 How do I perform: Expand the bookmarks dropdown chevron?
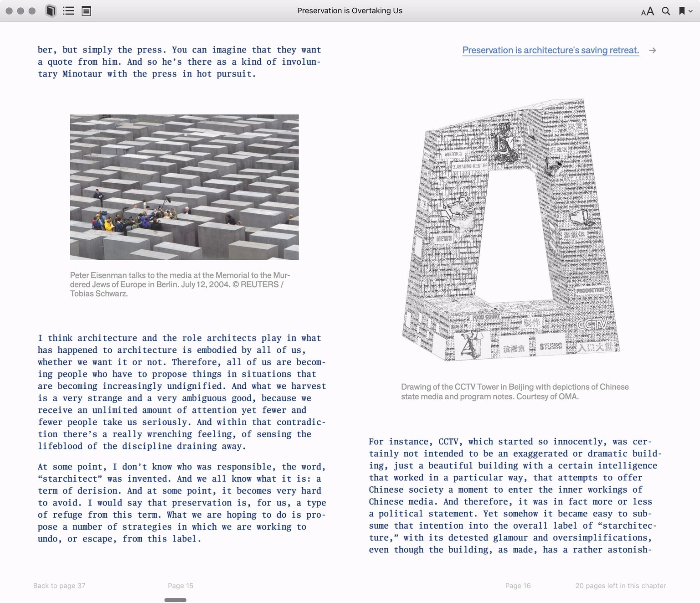(x=691, y=11)
